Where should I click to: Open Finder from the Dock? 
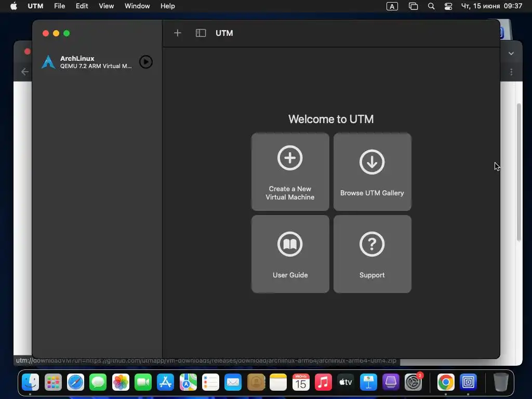(30, 382)
